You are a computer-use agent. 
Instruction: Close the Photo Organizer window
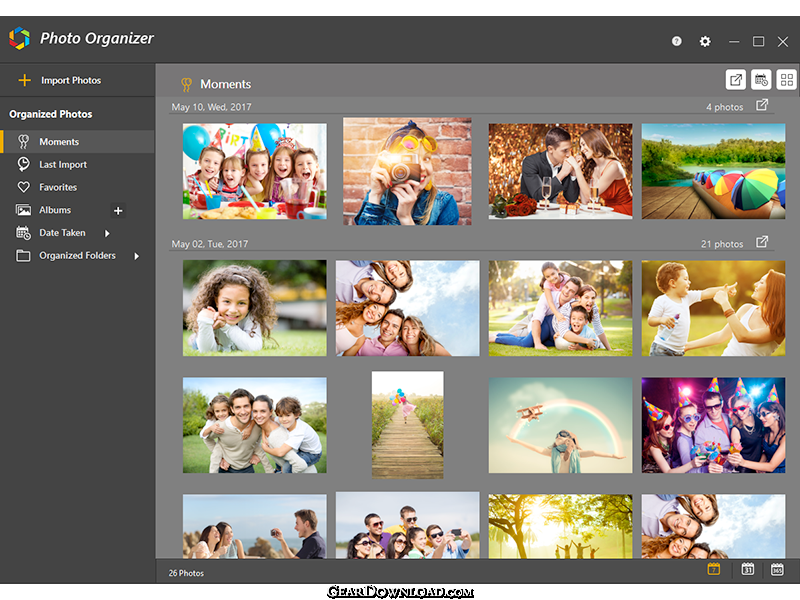tap(783, 41)
